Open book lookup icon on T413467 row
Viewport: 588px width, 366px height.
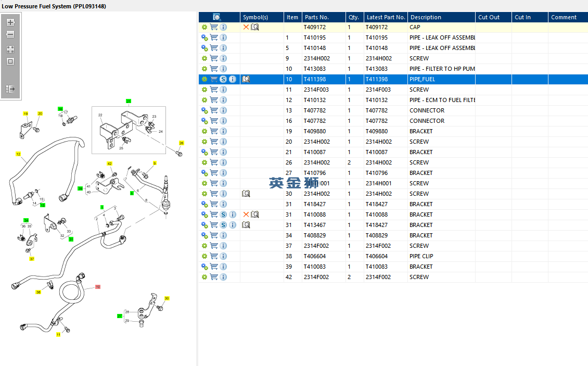(x=246, y=225)
